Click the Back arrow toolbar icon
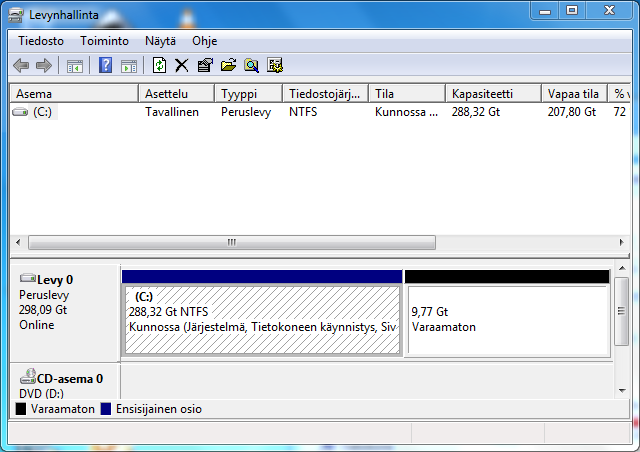 21,65
